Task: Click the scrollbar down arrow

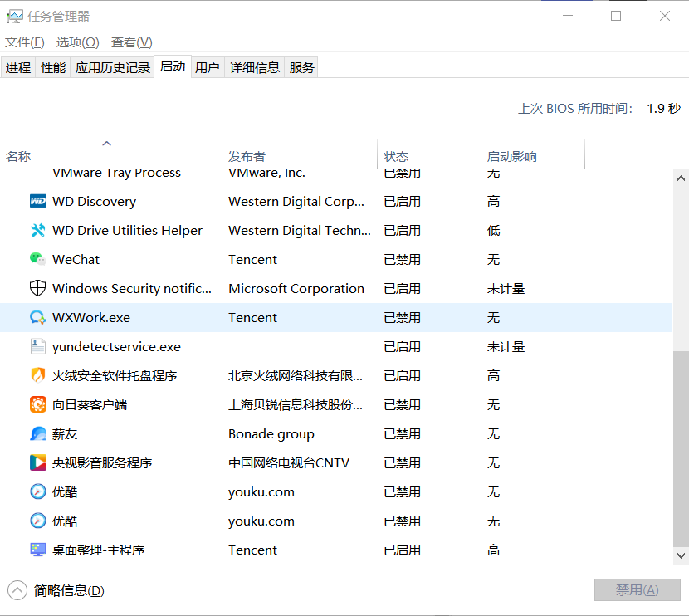Action: 681,555
